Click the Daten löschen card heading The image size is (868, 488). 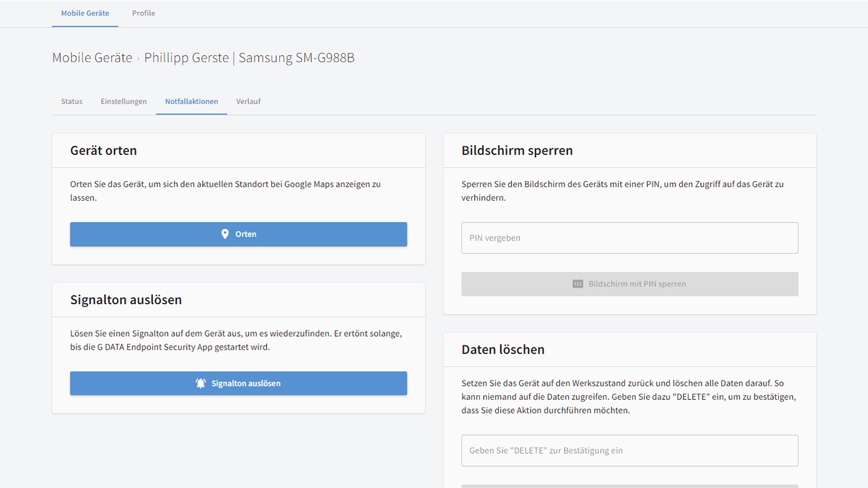(502, 349)
